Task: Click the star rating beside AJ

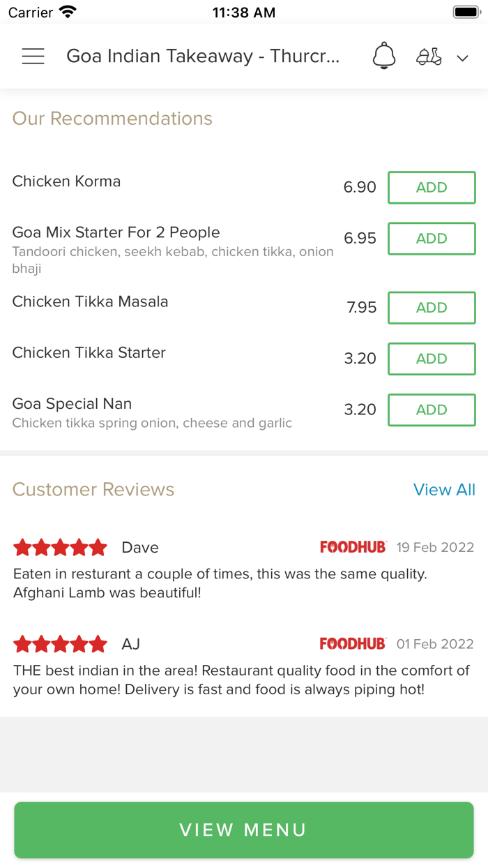Action: click(x=60, y=643)
